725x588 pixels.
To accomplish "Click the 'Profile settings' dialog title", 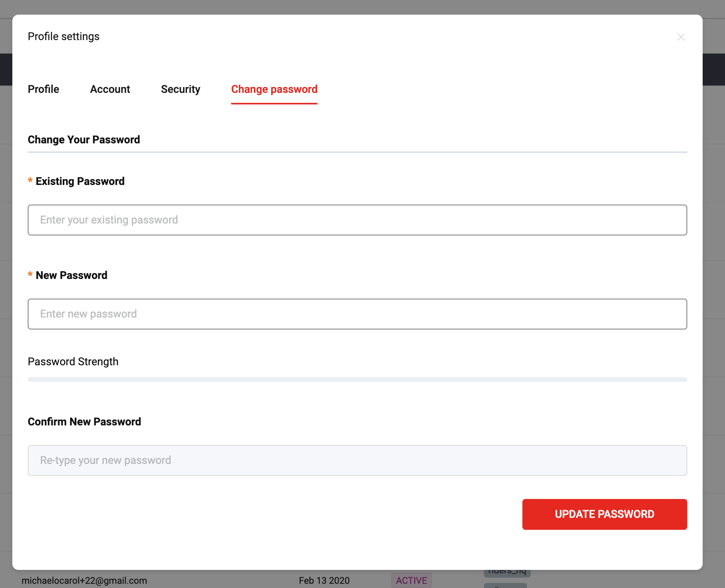I will tap(64, 36).
